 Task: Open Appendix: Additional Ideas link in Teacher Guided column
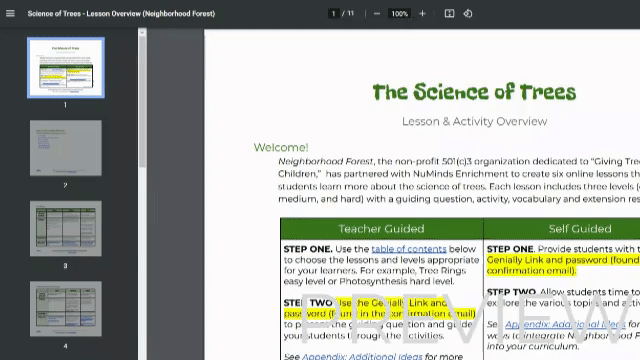coord(362,356)
